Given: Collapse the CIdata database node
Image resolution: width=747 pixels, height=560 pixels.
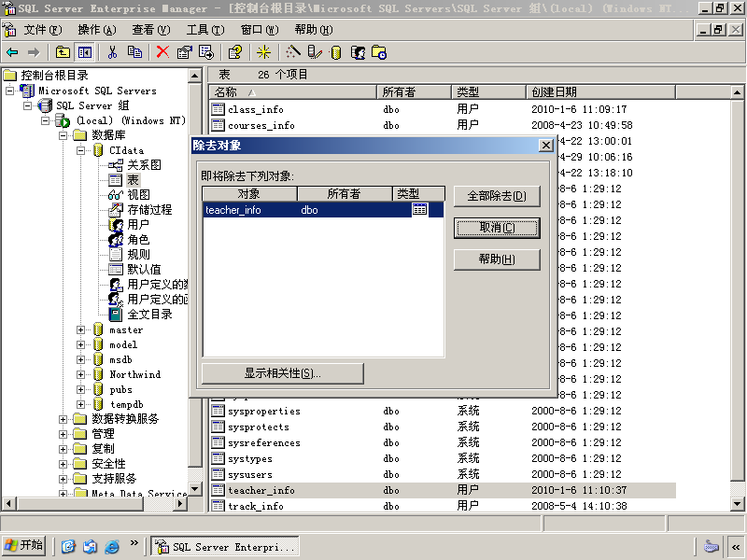Looking at the screenshot, I should [x=80, y=150].
